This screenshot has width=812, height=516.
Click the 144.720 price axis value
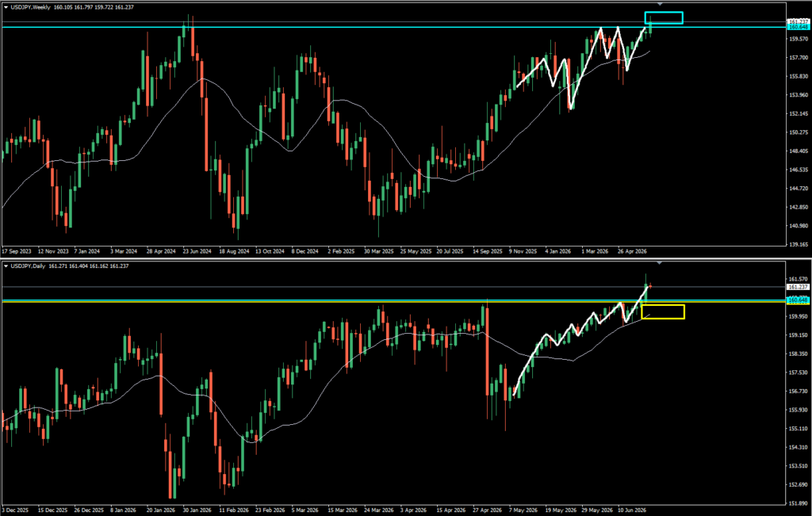click(x=798, y=189)
